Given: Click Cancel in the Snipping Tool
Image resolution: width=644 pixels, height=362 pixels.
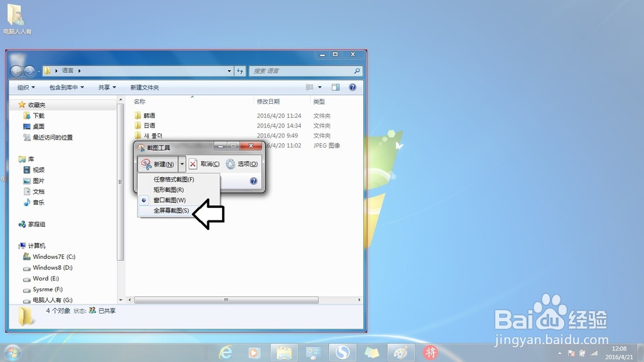Looking at the screenshot, I should [205, 164].
